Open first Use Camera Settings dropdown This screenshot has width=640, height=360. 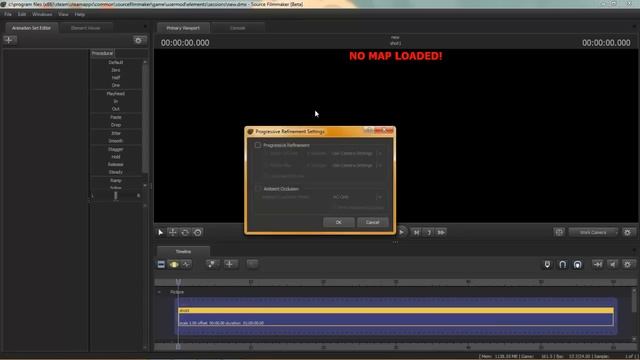coord(356,153)
